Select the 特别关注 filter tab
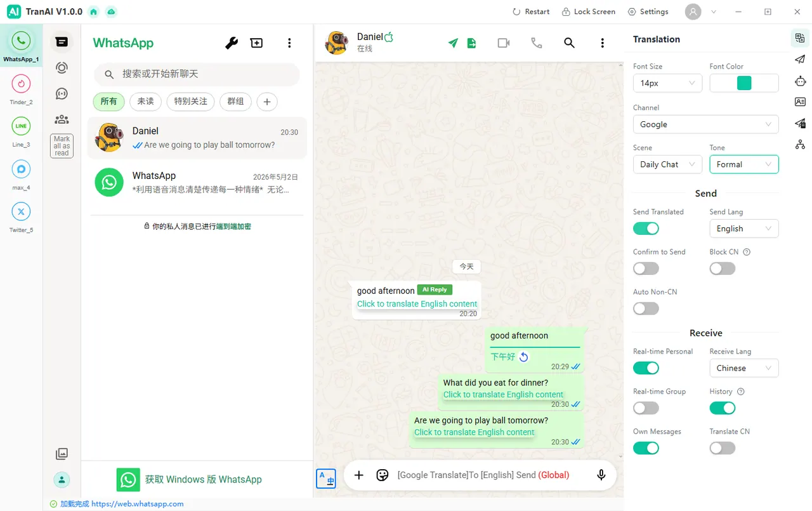812x511 pixels. 190,102
